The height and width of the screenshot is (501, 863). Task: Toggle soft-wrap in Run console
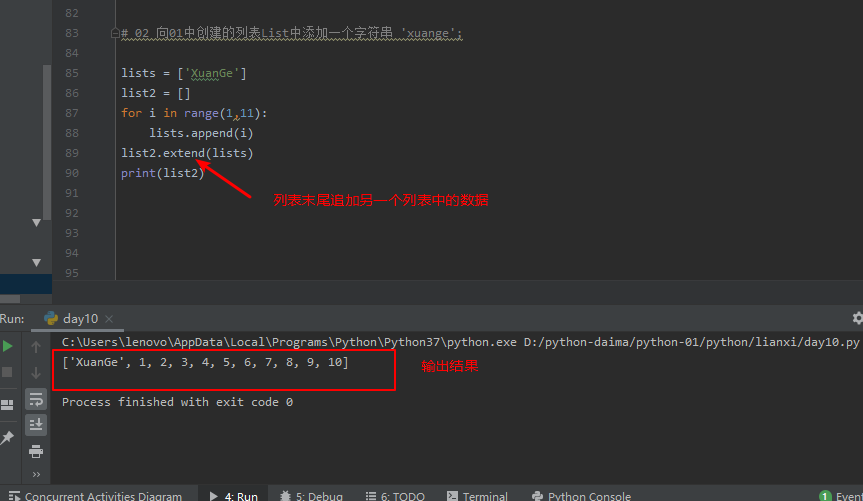click(x=36, y=399)
